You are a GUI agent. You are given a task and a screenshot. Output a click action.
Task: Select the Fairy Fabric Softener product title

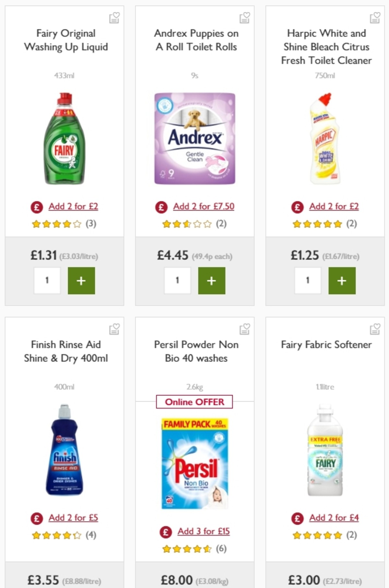click(327, 345)
